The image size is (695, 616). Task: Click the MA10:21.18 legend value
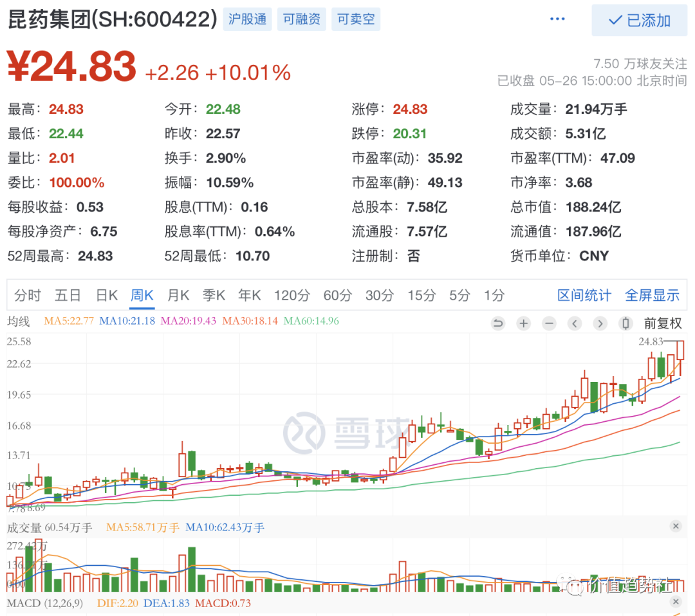coord(127,321)
